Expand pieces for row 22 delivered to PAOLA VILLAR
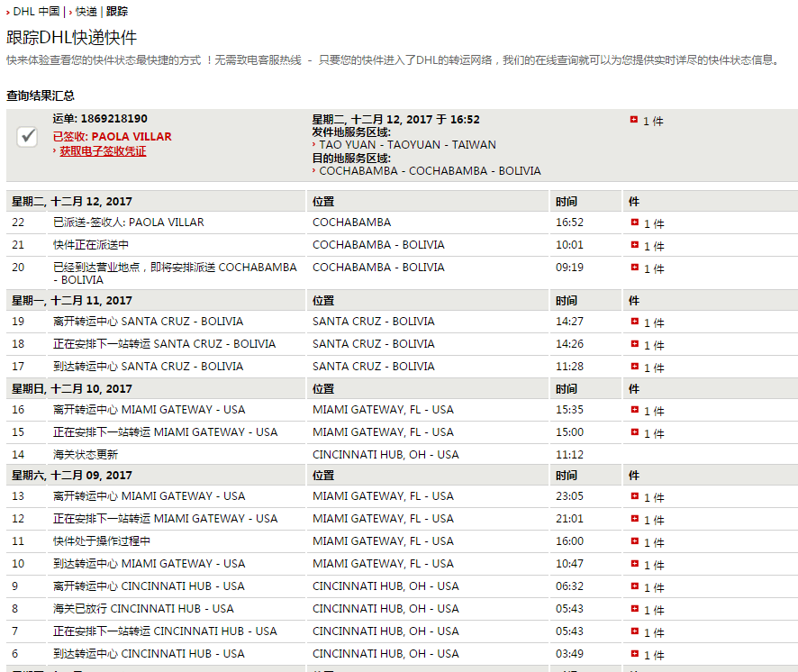The image size is (798, 672). coord(635,222)
